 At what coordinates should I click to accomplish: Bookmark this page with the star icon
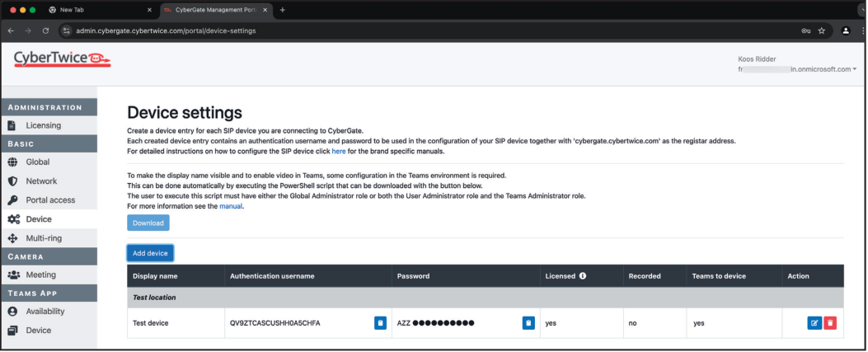(822, 31)
